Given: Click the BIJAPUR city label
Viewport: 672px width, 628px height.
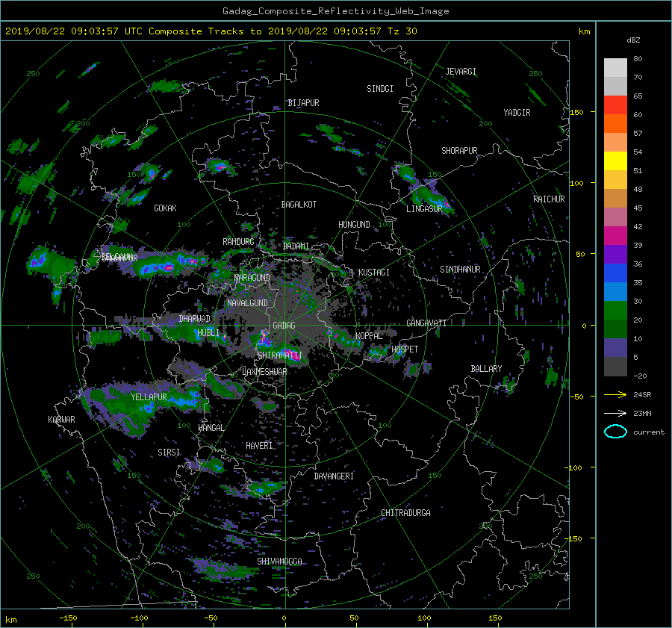Looking at the screenshot, I should [303, 103].
